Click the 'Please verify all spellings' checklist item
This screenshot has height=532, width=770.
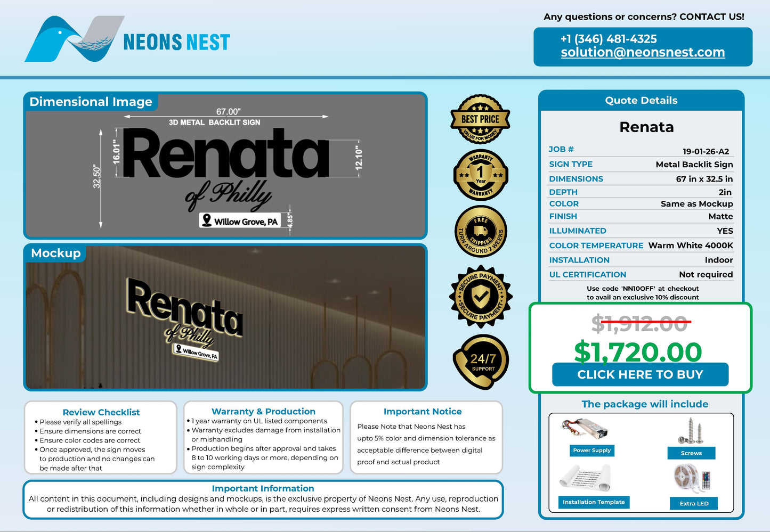point(80,422)
